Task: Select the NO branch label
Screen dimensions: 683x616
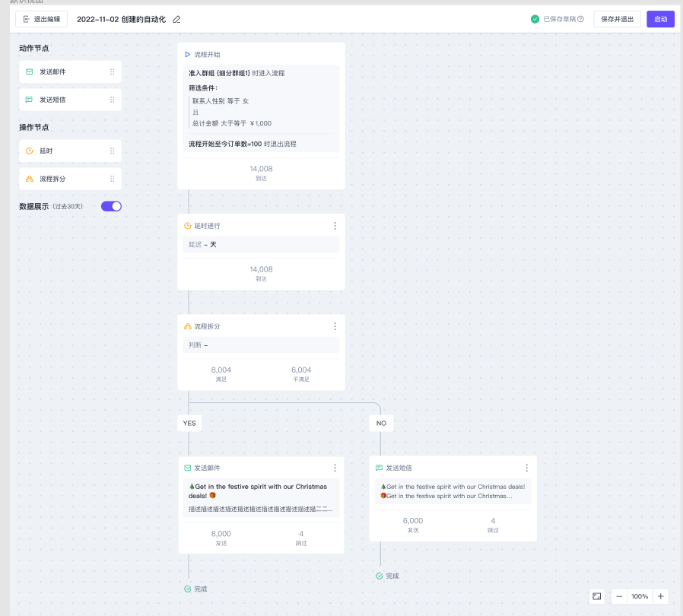Action: coord(381,423)
